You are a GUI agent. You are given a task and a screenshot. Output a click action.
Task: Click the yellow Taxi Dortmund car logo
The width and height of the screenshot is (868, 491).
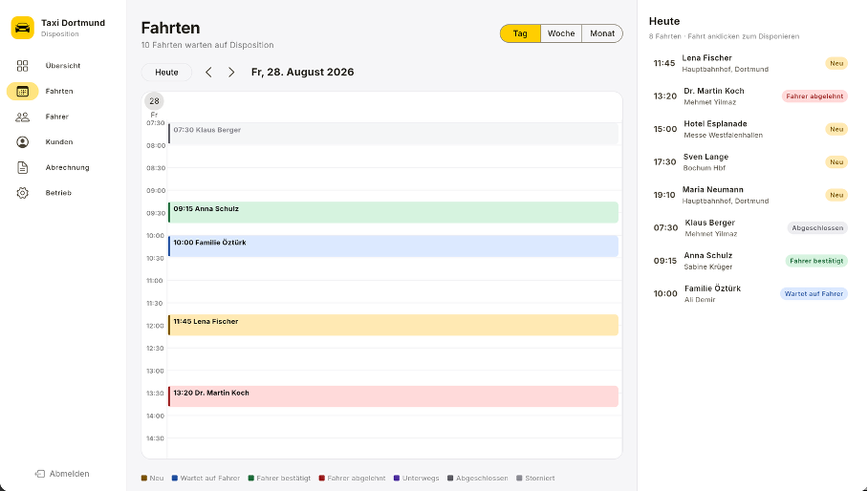click(23, 28)
